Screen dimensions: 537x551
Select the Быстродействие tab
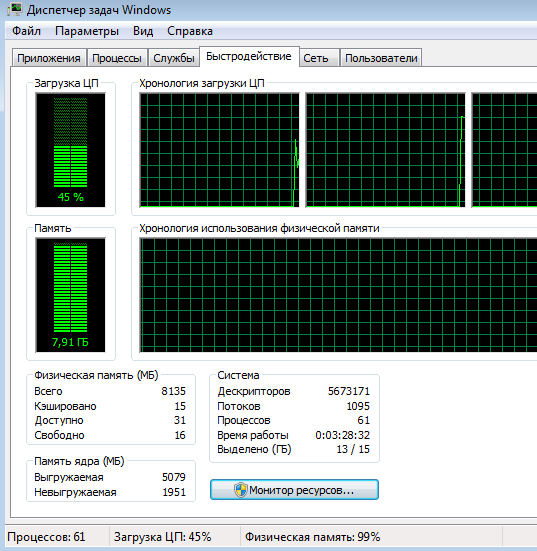click(x=249, y=56)
